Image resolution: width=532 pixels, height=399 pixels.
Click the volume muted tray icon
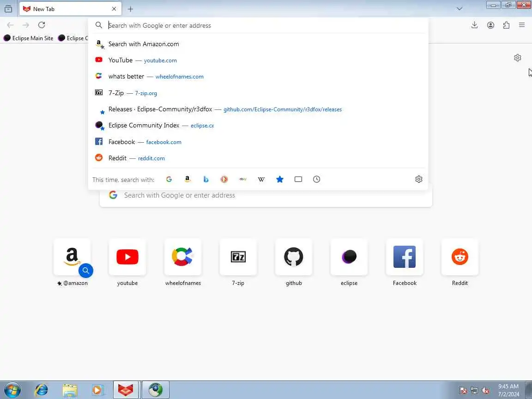(485, 391)
